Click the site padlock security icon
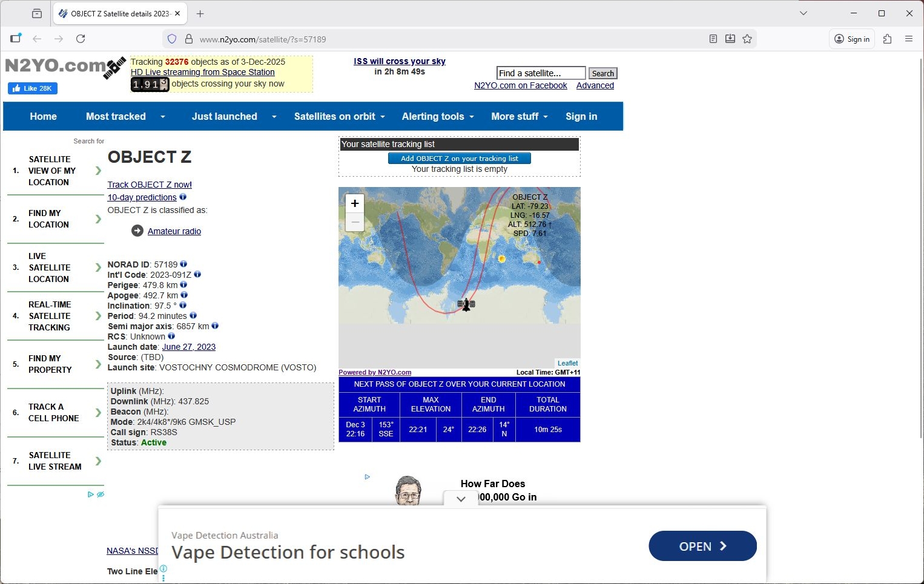Screen dimensions: 924x584 189,39
